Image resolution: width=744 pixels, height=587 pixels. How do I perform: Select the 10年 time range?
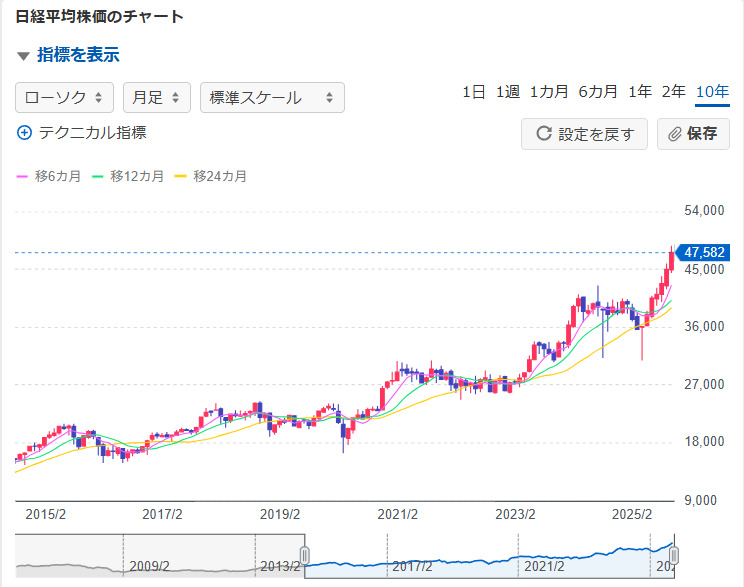coord(712,92)
